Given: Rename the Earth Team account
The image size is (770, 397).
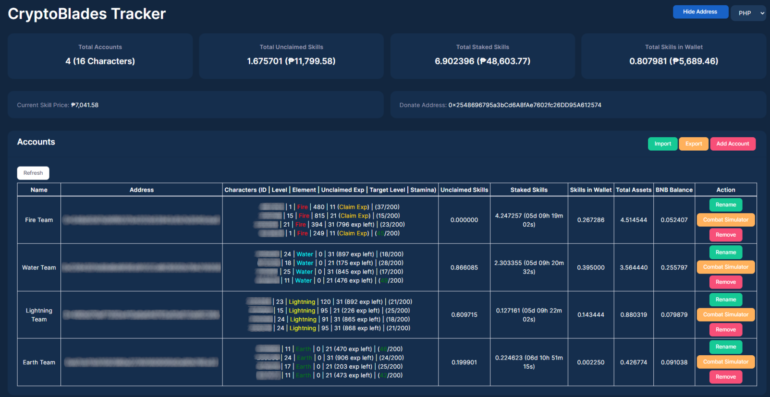Looking at the screenshot, I should 725,347.
